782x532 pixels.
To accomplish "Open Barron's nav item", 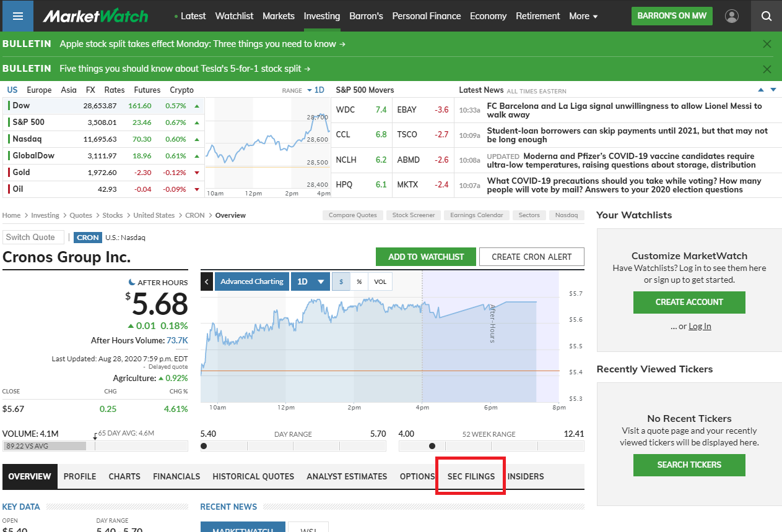I will pyautogui.click(x=366, y=16).
